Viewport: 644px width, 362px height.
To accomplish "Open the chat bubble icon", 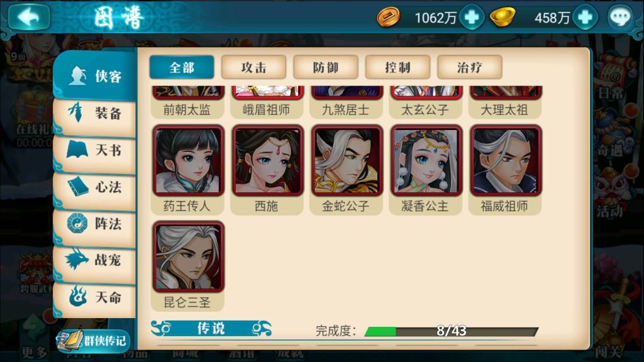I will coord(620,17).
